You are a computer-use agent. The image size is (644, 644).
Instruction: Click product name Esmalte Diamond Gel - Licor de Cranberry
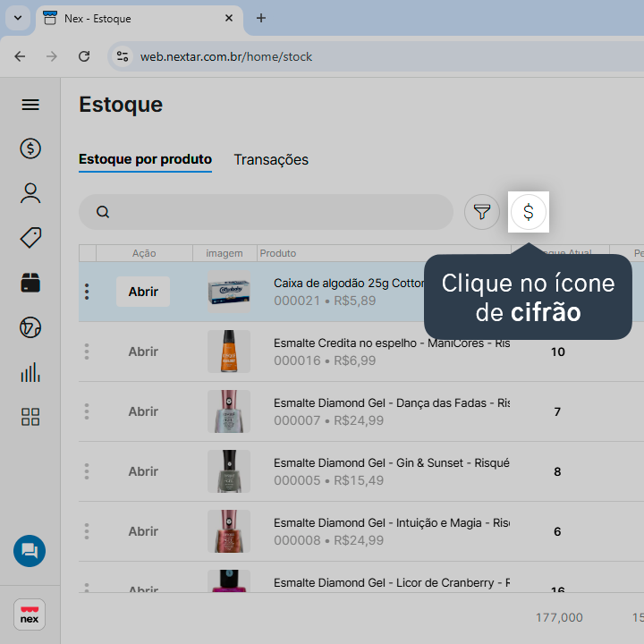pyautogui.click(x=392, y=583)
